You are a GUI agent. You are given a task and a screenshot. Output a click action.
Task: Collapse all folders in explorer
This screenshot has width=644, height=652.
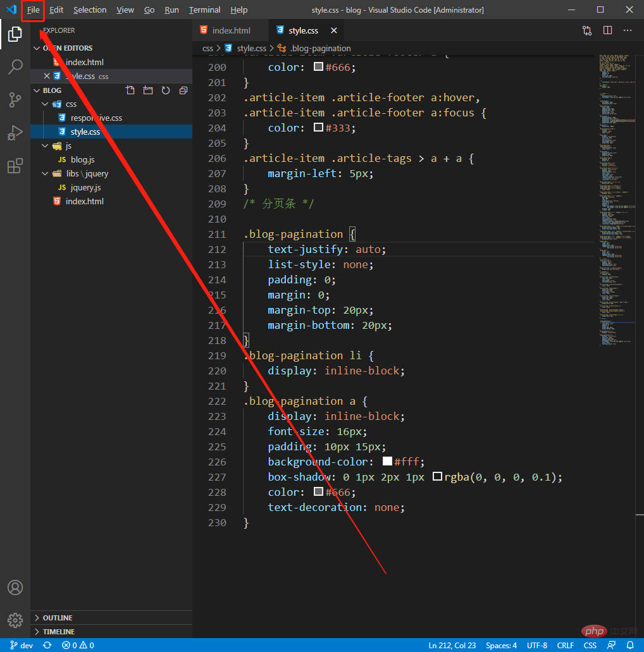[x=183, y=90]
